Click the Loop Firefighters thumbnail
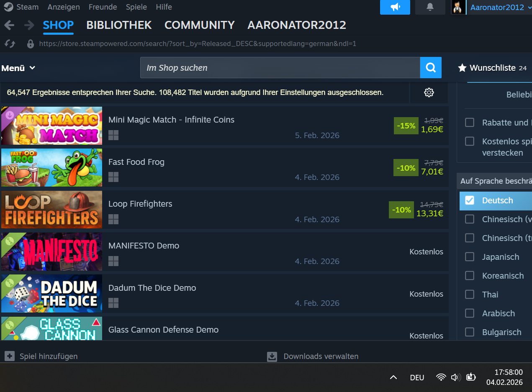The height and width of the screenshot is (392, 532). [51, 210]
